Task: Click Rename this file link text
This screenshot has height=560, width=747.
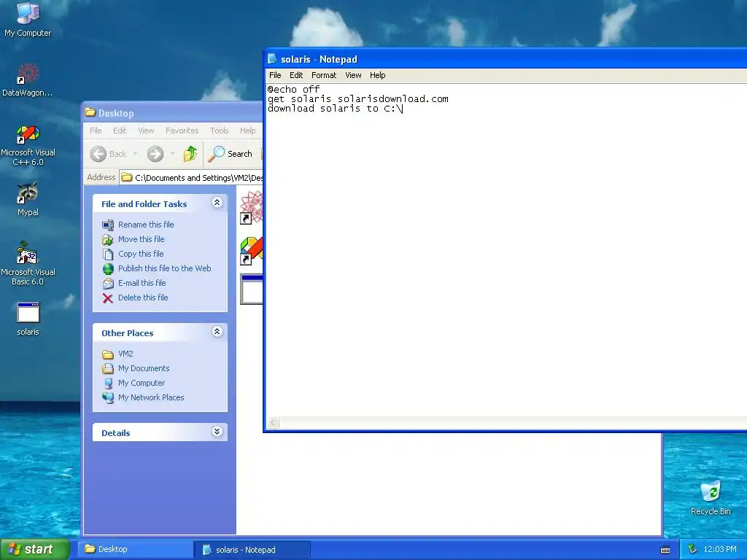Action: click(x=146, y=225)
